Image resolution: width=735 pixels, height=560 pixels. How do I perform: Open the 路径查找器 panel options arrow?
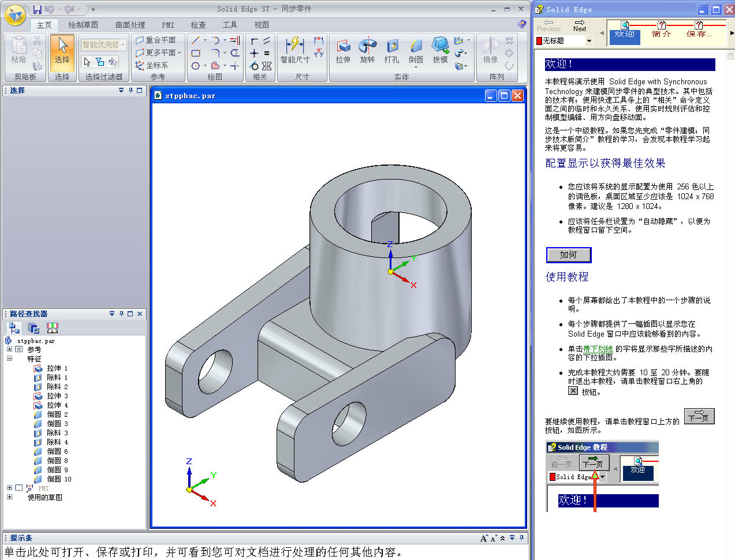click(112, 313)
